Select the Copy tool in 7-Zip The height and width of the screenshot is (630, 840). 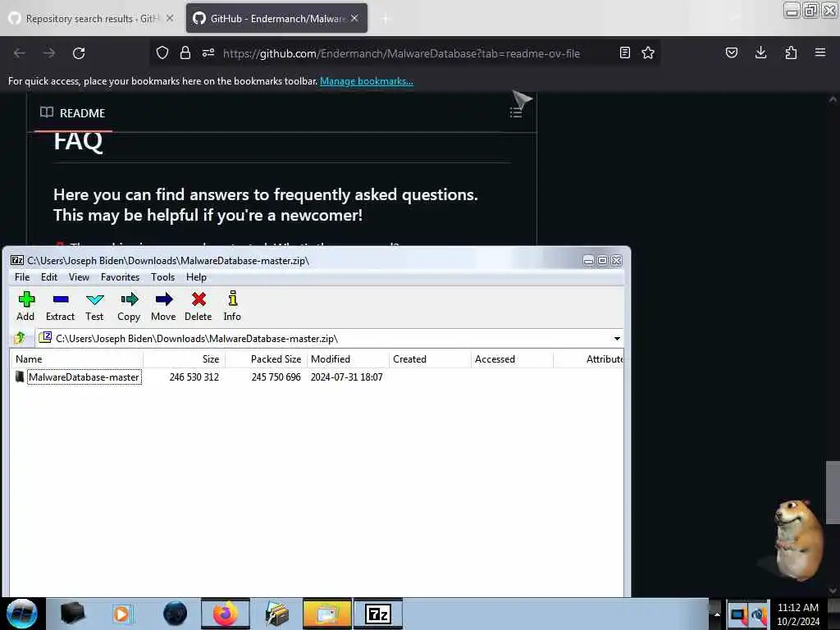point(129,306)
